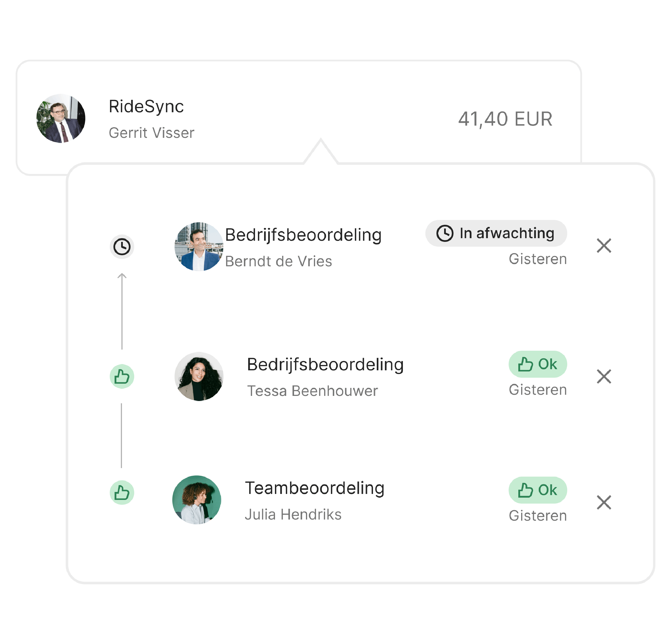Click the clock icon inside In afwachting badge
Image resolution: width=671 pixels, height=644 pixels.
pos(445,233)
